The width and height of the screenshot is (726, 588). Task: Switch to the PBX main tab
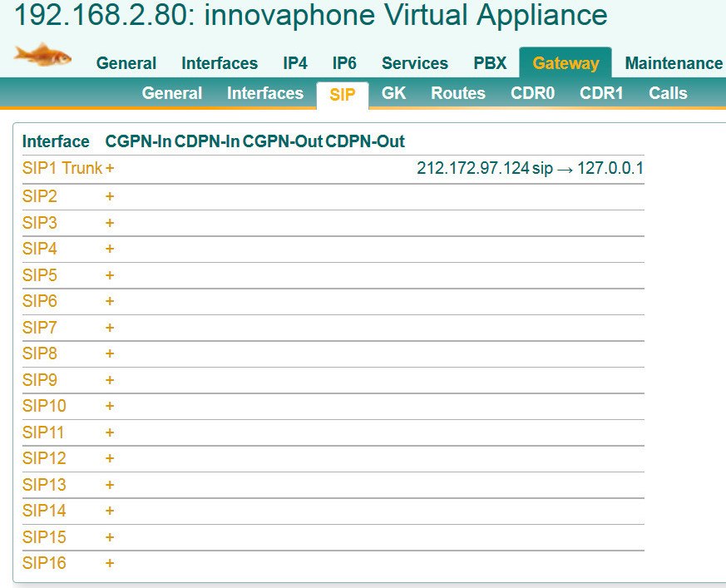tap(490, 63)
